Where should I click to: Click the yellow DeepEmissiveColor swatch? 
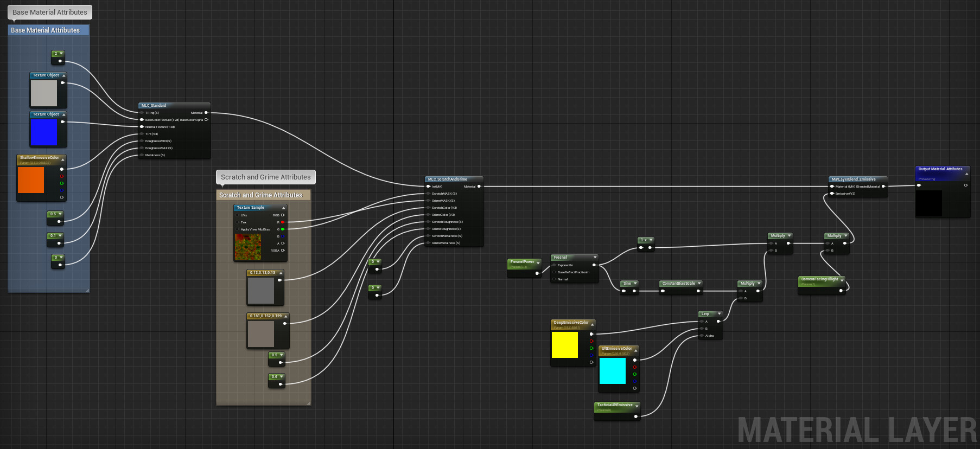click(x=565, y=345)
